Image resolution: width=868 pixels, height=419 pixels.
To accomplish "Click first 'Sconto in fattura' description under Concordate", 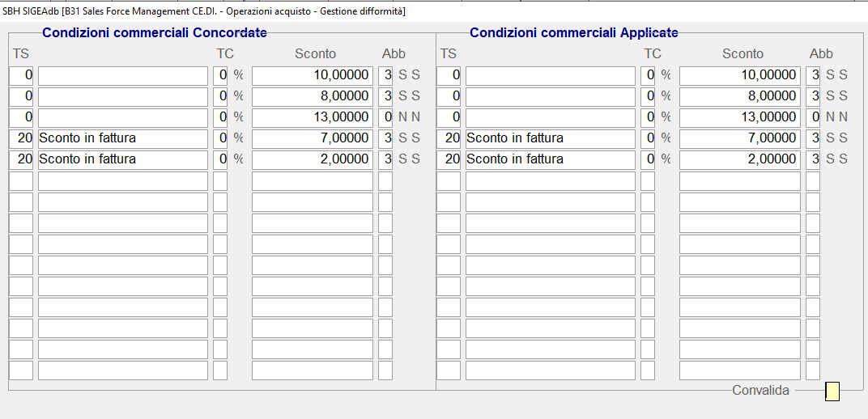I will point(123,138).
